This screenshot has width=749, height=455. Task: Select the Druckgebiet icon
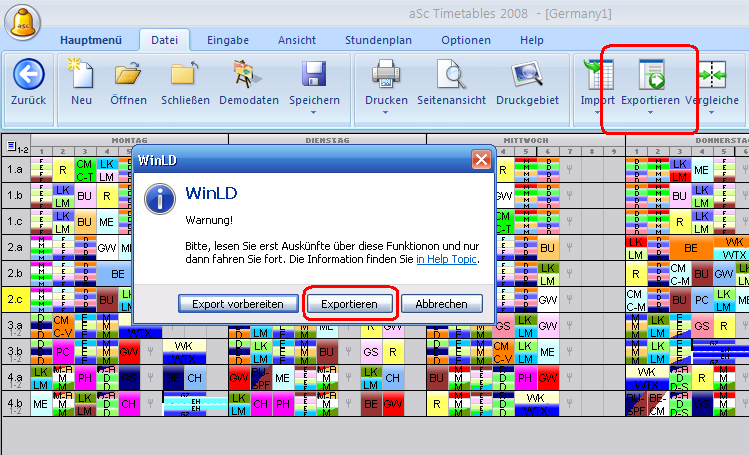(x=527, y=74)
